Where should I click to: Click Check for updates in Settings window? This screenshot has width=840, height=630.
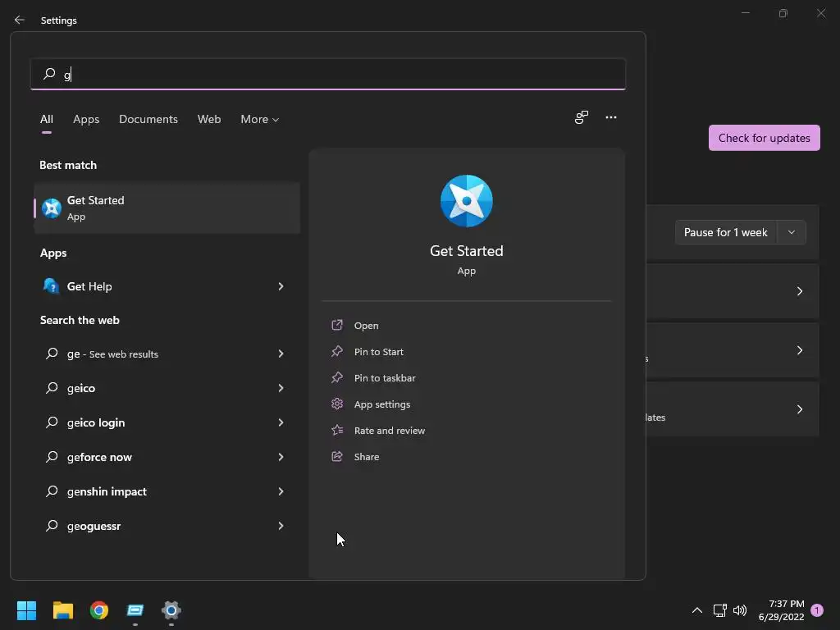(x=764, y=138)
